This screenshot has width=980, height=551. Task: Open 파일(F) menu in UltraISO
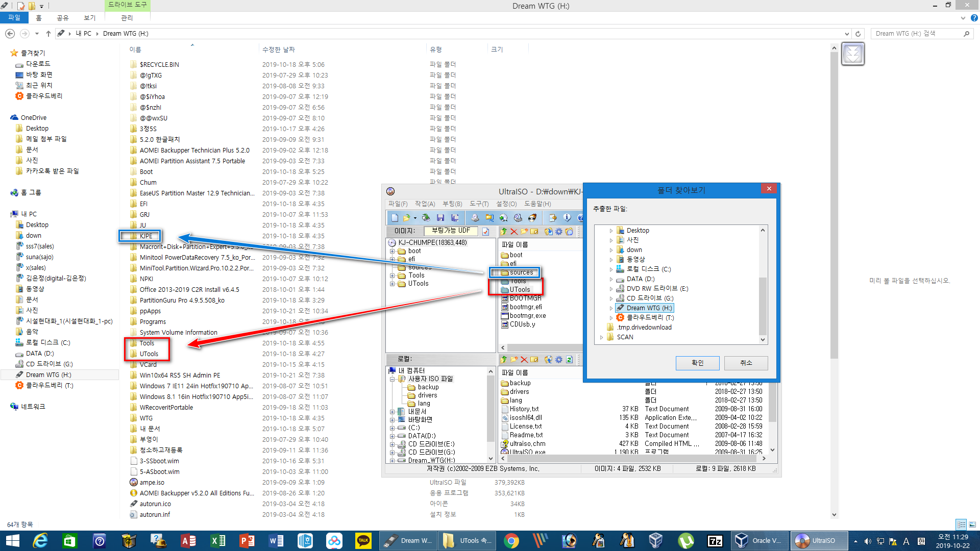coord(398,204)
